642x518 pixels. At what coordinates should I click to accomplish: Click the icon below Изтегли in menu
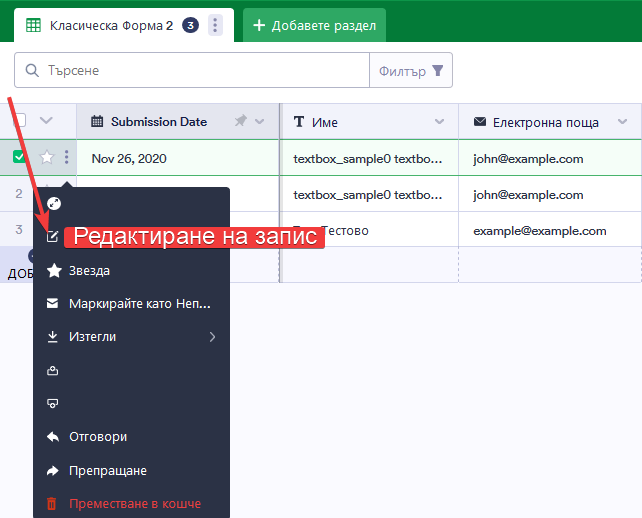pos(52,371)
